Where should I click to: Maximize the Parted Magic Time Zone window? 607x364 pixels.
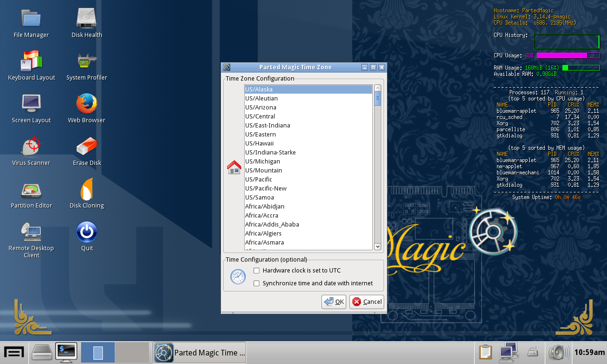373,67
